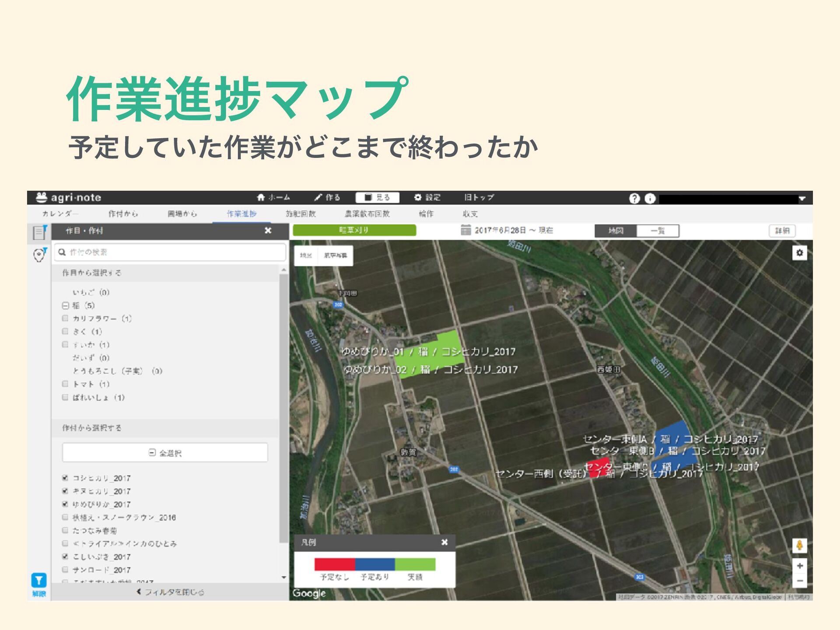Collapse panel with フィルタを閉じる
This screenshot has width=840, height=630.
(x=170, y=592)
